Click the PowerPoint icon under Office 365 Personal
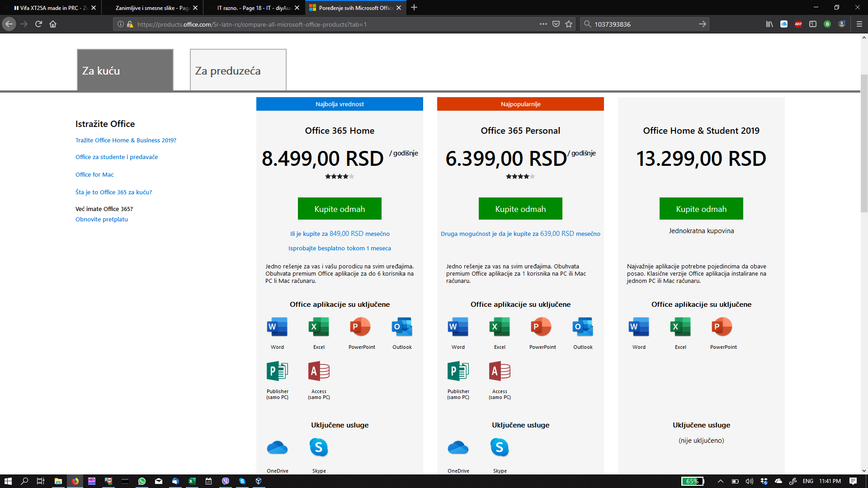Screen dimensions: 868x488 541,327
